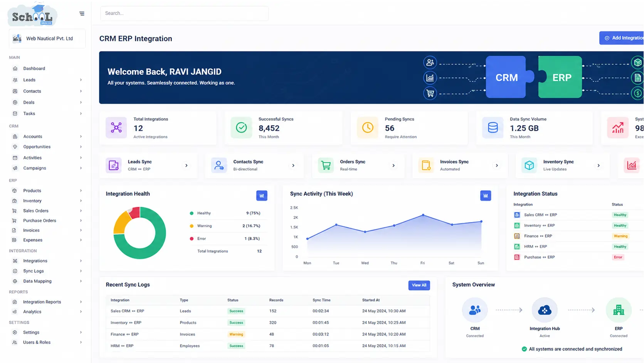644x363 pixels.
Task: Click the yellow Warning legend dot
Action: pyautogui.click(x=192, y=226)
